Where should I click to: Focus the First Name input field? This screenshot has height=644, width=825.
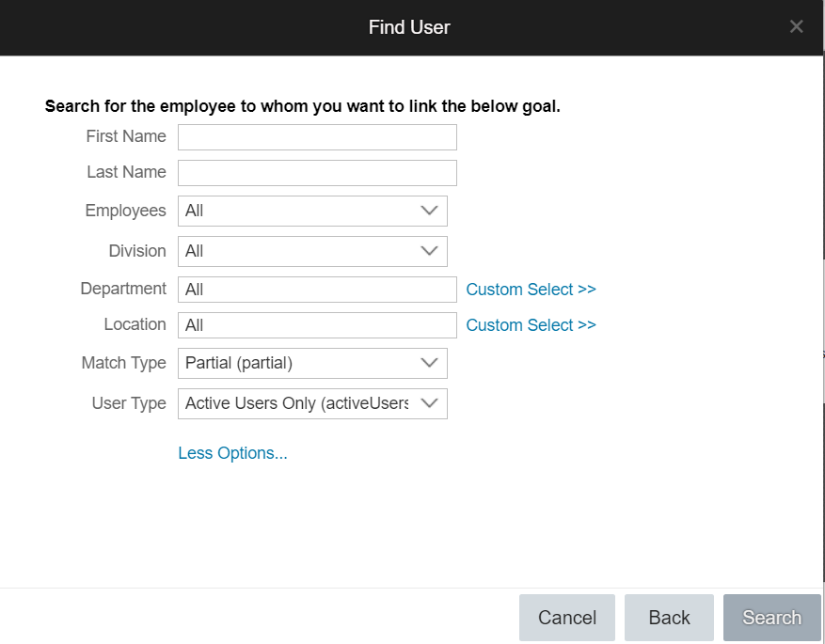point(317,137)
